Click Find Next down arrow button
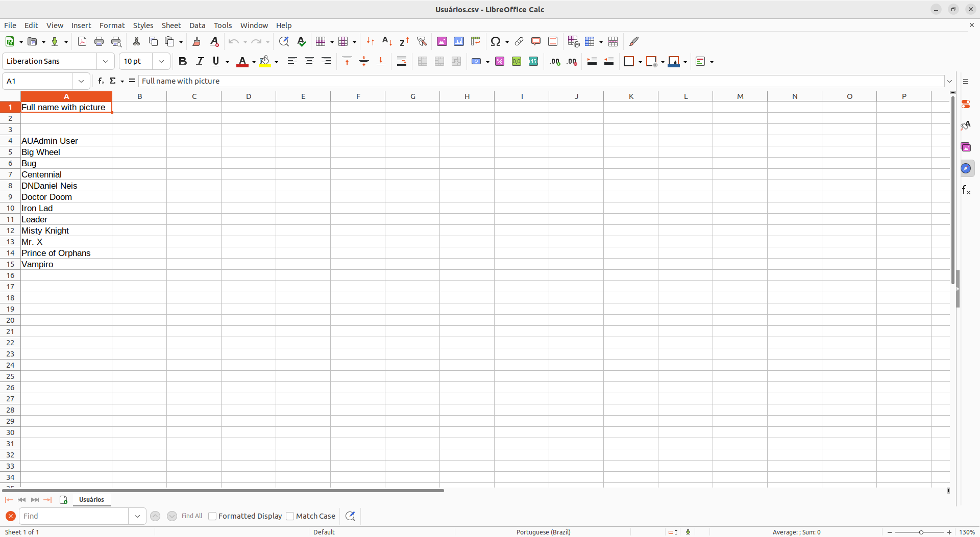Screen dimensions: 980x537 [172, 516]
